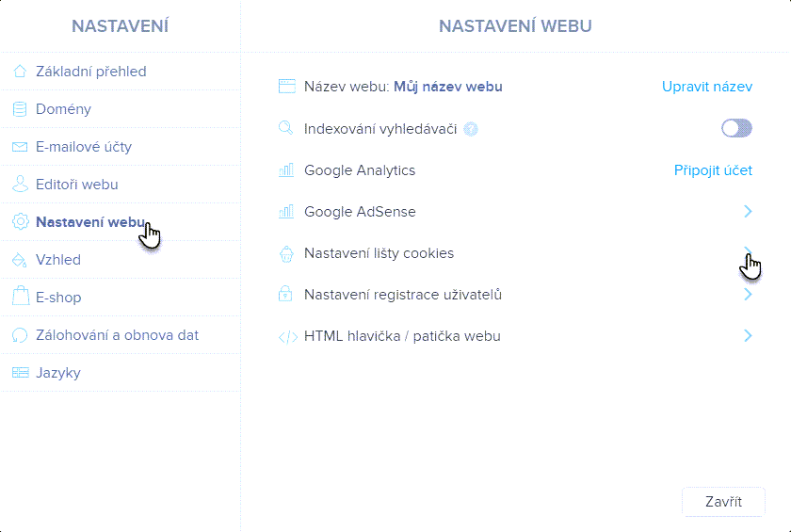Click the languages icon beside Jazyky

tap(20, 373)
